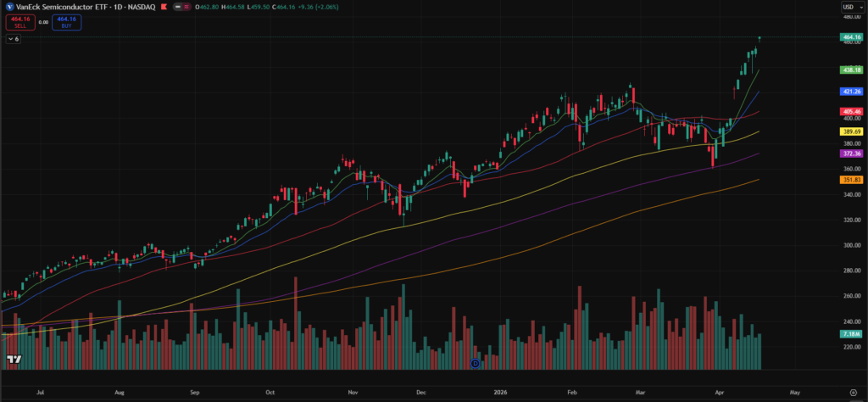Click the current price 464.16 axis label
The width and height of the screenshot is (868, 402).
(851, 37)
